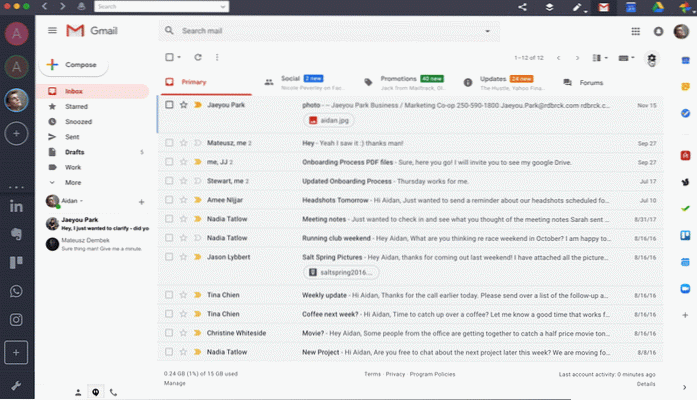Open WhatsApp from the left sidebar
Screen dimensions: 697x400
[17, 291]
